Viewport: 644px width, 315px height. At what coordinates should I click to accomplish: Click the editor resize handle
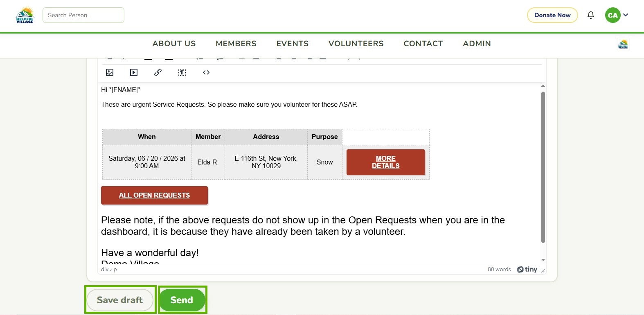point(543,270)
